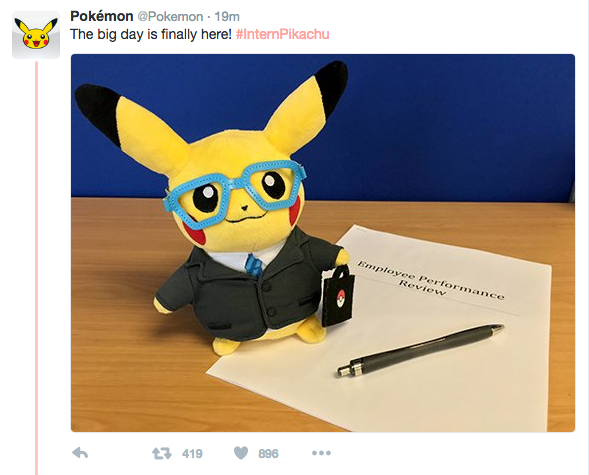Click the @Pokemon handle

[170, 17]
